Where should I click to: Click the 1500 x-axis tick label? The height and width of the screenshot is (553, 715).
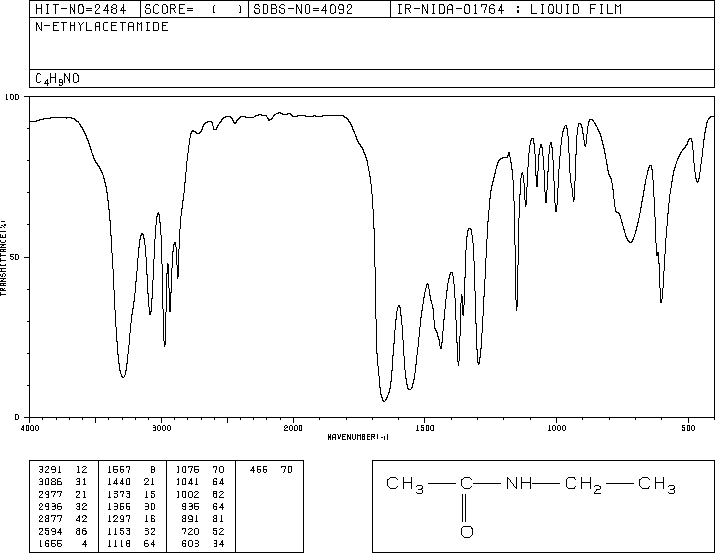tap(425, 428)
